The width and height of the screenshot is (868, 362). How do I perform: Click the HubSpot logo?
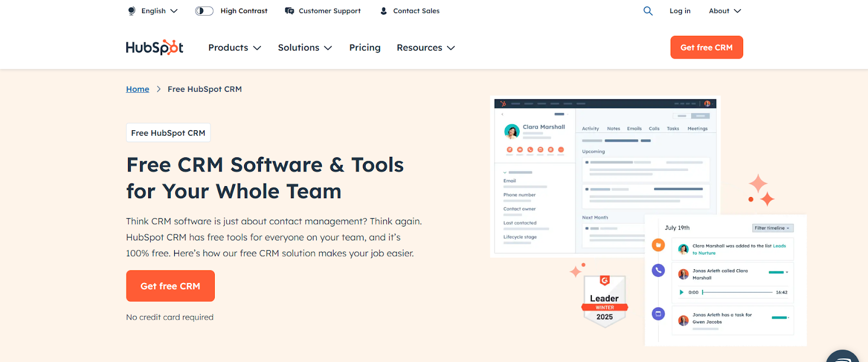pos(155,47)
